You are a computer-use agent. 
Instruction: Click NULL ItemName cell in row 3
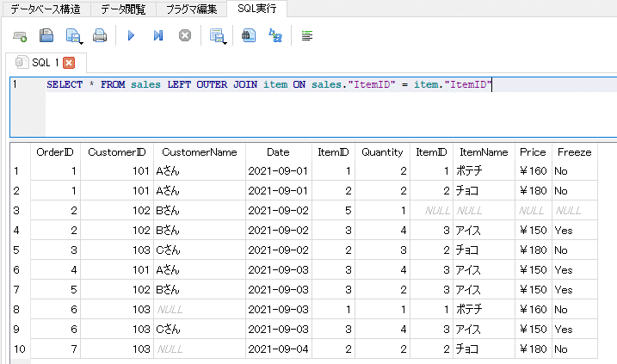tap(484, 211)
